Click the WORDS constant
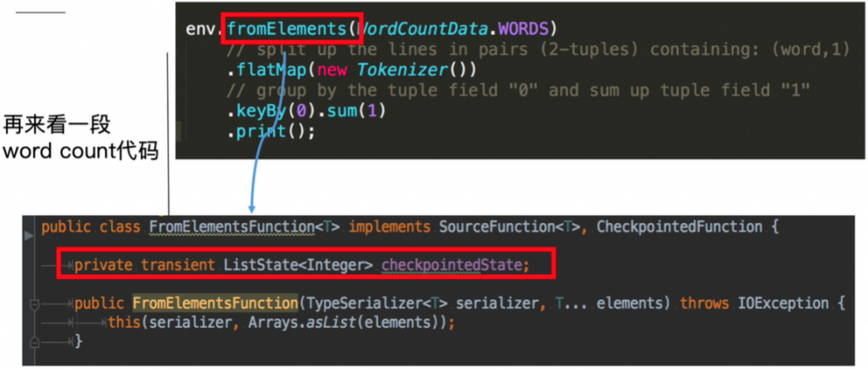 coord(523,29)
